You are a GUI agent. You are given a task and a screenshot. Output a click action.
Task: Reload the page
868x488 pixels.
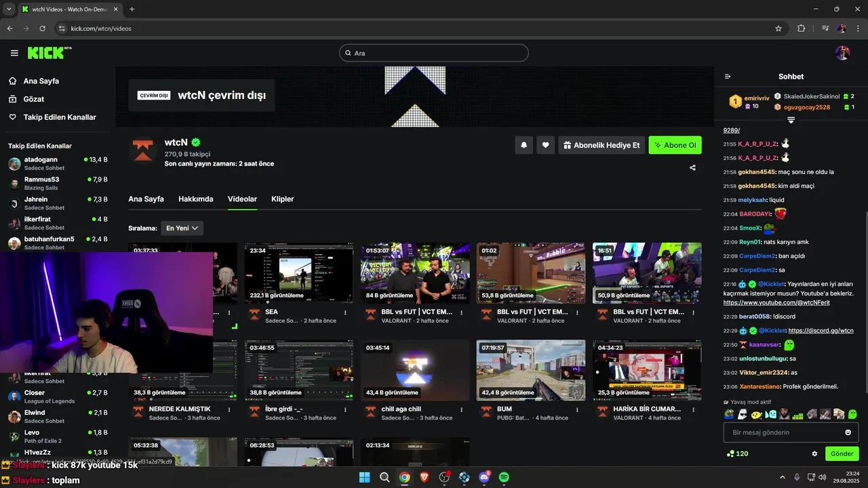point(43,28)
